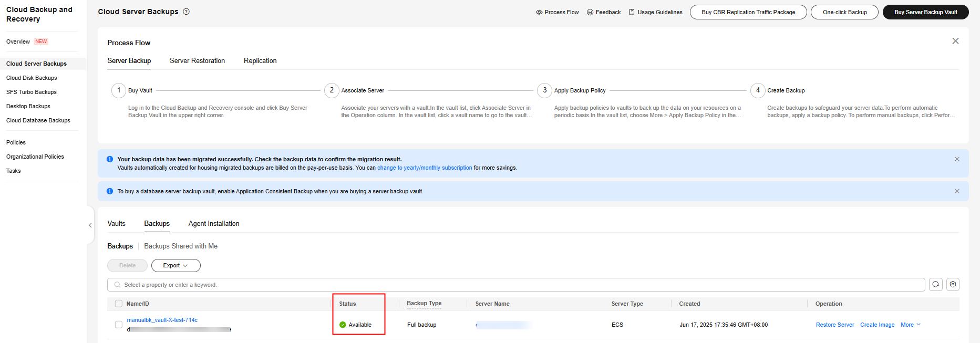This screenshot has width=980, height=343.
Task: Click the info icon on migration notice
Action: (x=110, y=159)
